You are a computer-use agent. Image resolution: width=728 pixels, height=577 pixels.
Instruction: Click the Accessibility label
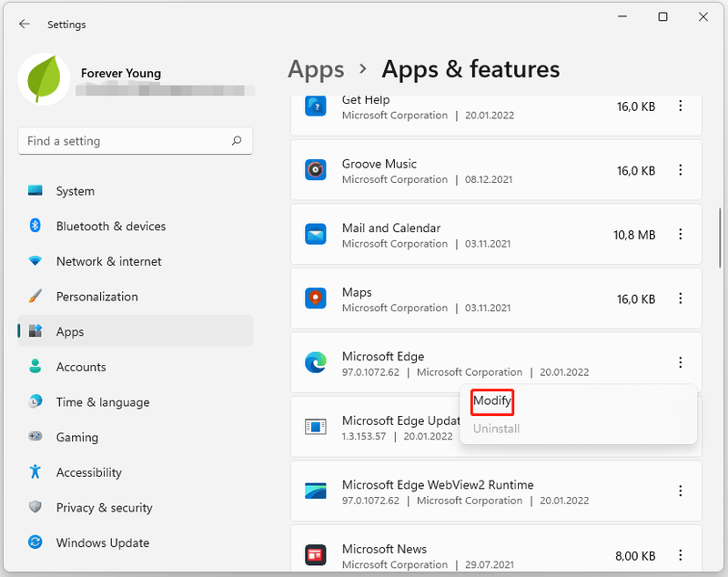click(x=89, y=472)
